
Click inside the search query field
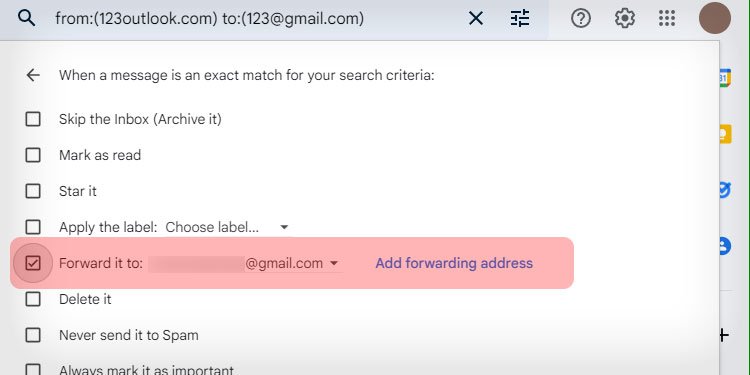coord(256,19)
